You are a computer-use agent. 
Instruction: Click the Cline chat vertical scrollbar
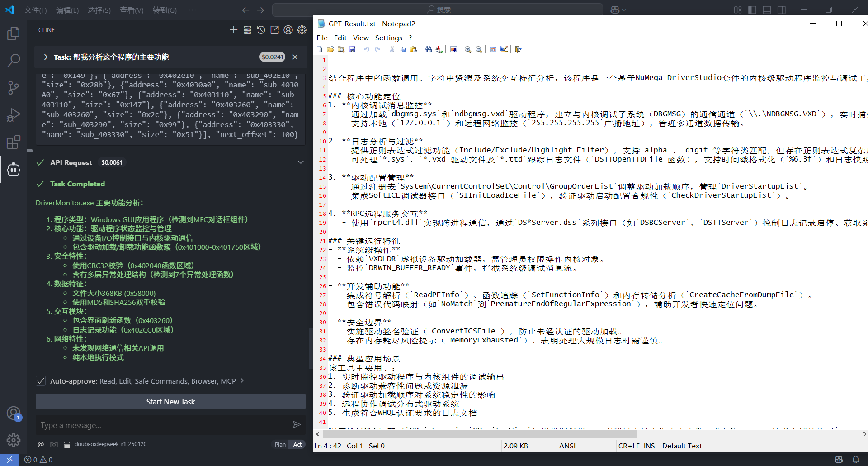[x=310, y=348]
